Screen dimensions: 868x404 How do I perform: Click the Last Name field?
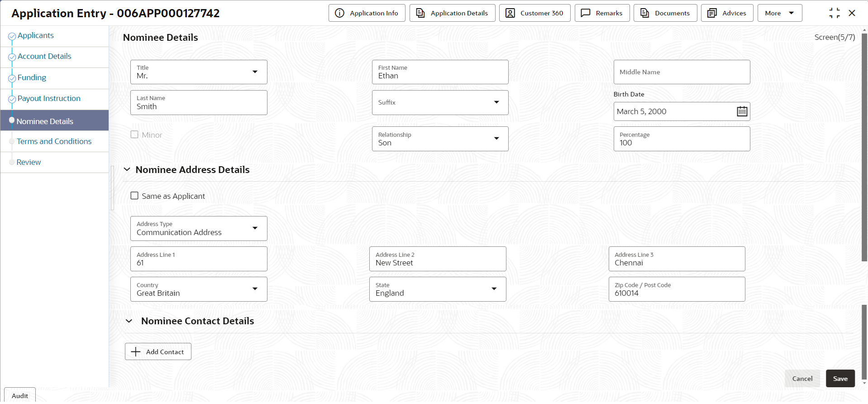point(199,102)
